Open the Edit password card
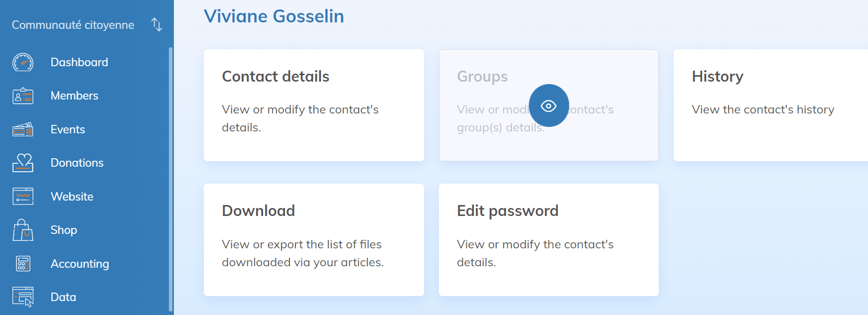This screenshot has height=315, width=868. pos(549,240)
